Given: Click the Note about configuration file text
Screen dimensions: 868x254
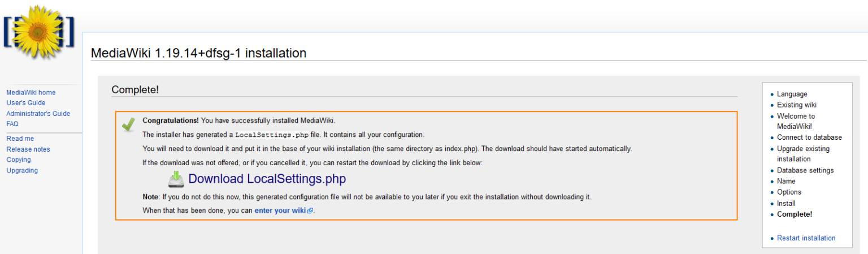Looking at the screenshot, I should click(x=367, y=197).
